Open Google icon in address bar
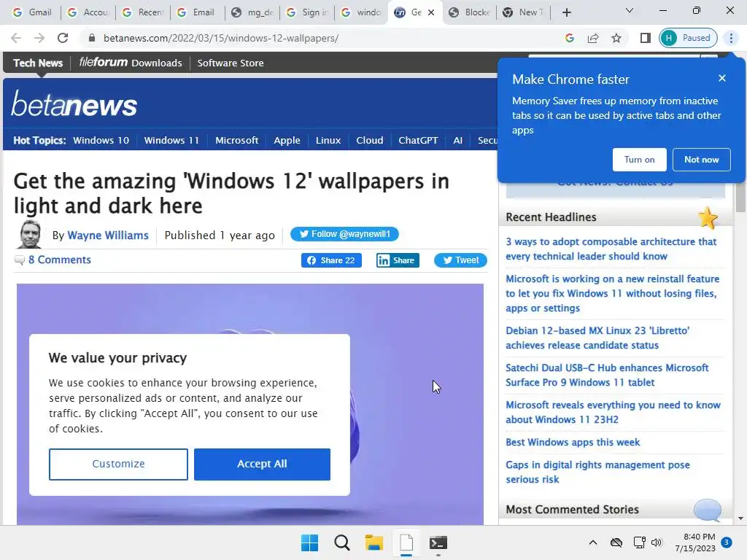The image size is (747, 560). coord(569,38)
